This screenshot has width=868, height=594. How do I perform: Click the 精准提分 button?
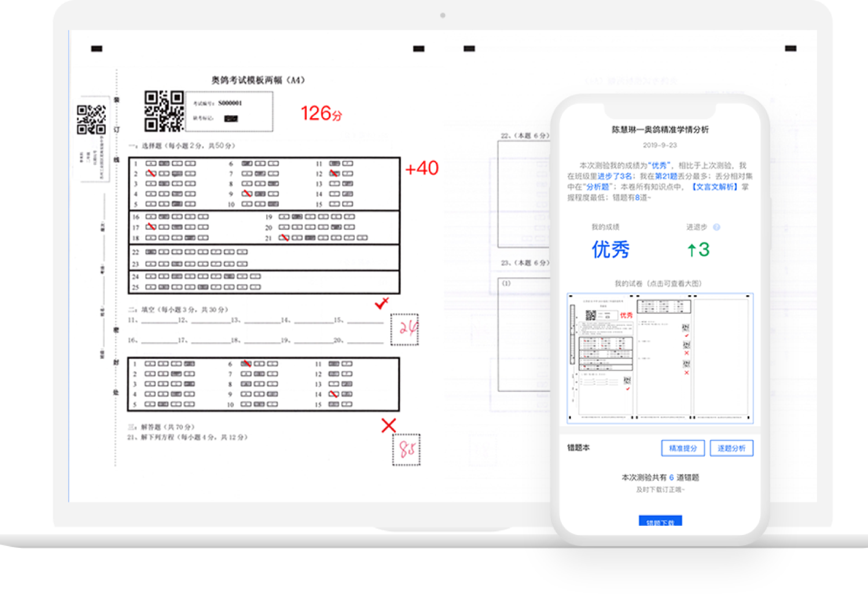[x=683, y=448]
